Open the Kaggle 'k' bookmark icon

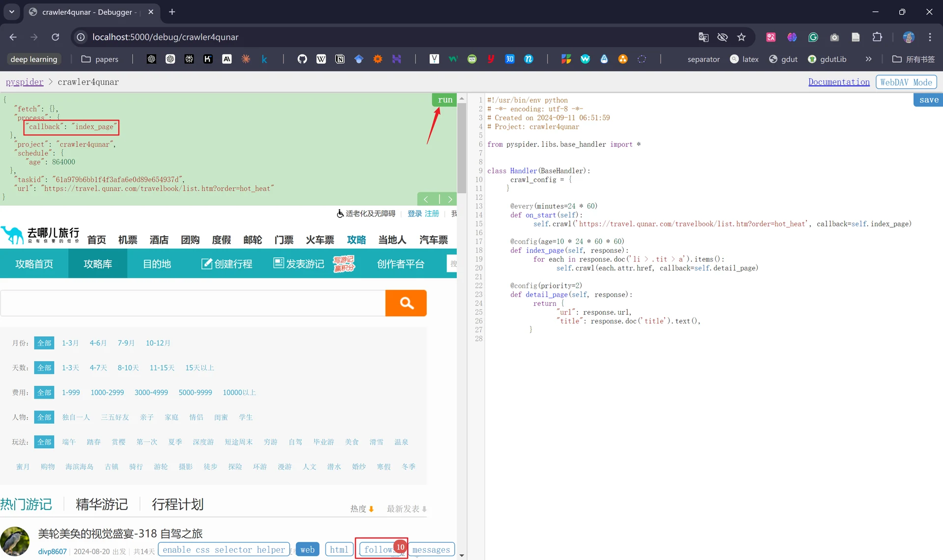tap(264, 59)
